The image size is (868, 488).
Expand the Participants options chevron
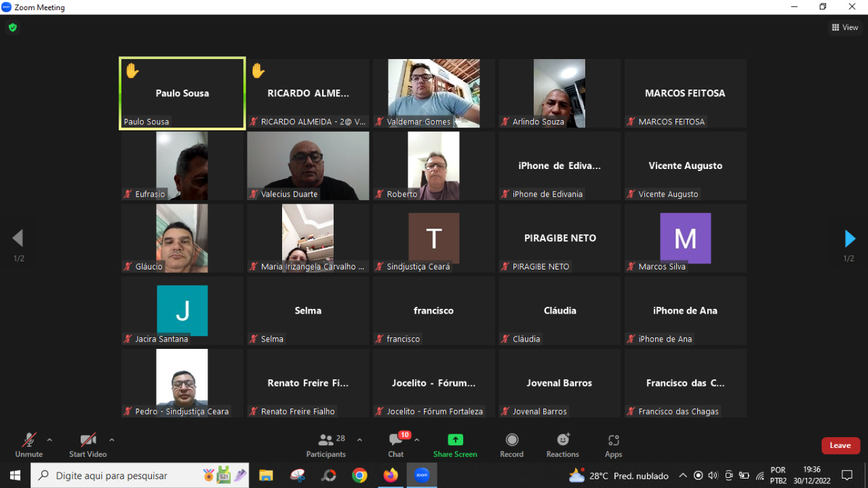tap(359, 440)
